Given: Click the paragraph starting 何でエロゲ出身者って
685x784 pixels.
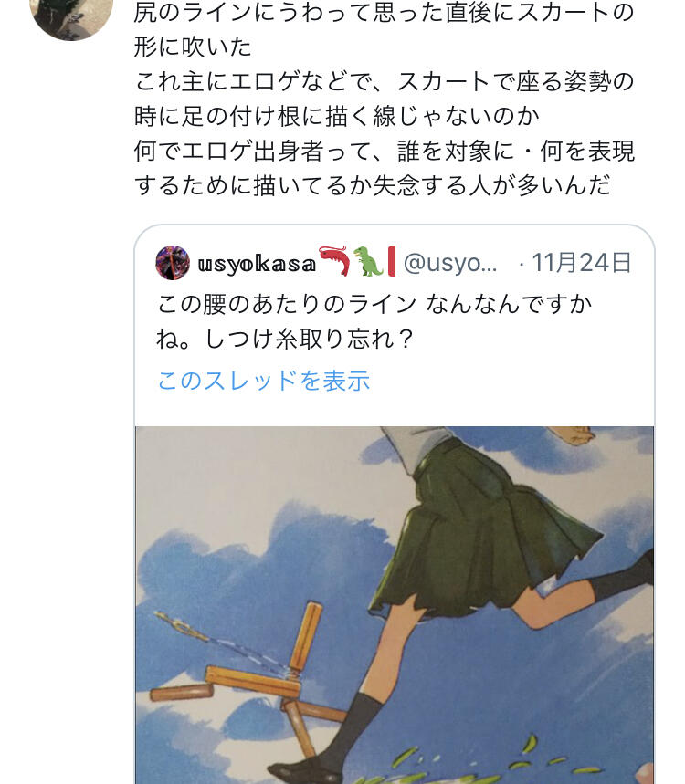Looking at the screenshot, I should 385,168.
